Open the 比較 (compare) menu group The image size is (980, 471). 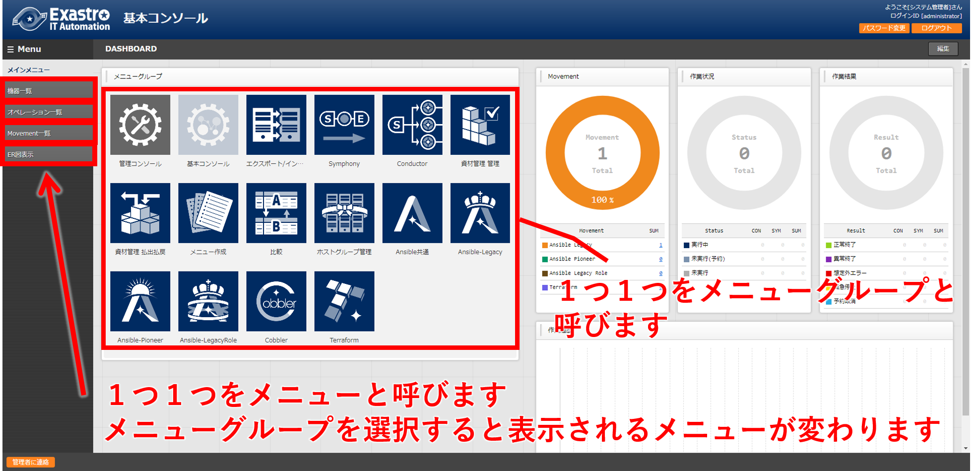click(276, 213)
